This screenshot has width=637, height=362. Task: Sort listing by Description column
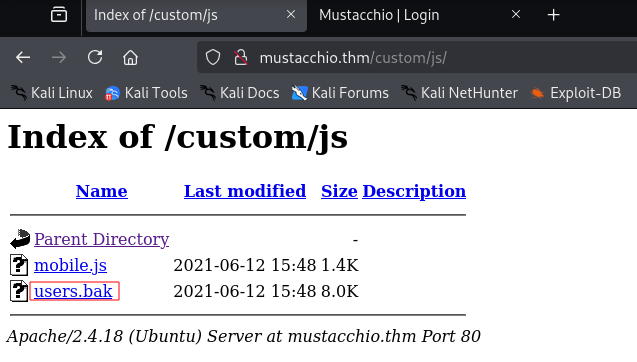[414, 191]
